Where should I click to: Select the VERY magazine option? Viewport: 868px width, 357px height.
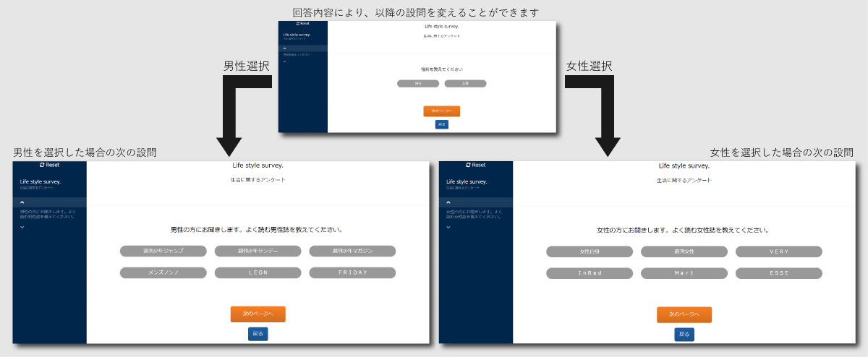pos(778,251)
